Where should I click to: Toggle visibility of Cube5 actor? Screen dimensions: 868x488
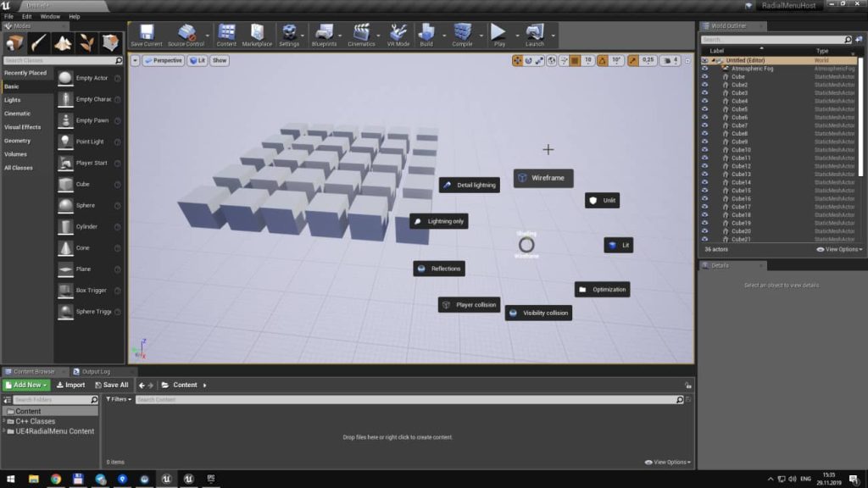[704, 109]
